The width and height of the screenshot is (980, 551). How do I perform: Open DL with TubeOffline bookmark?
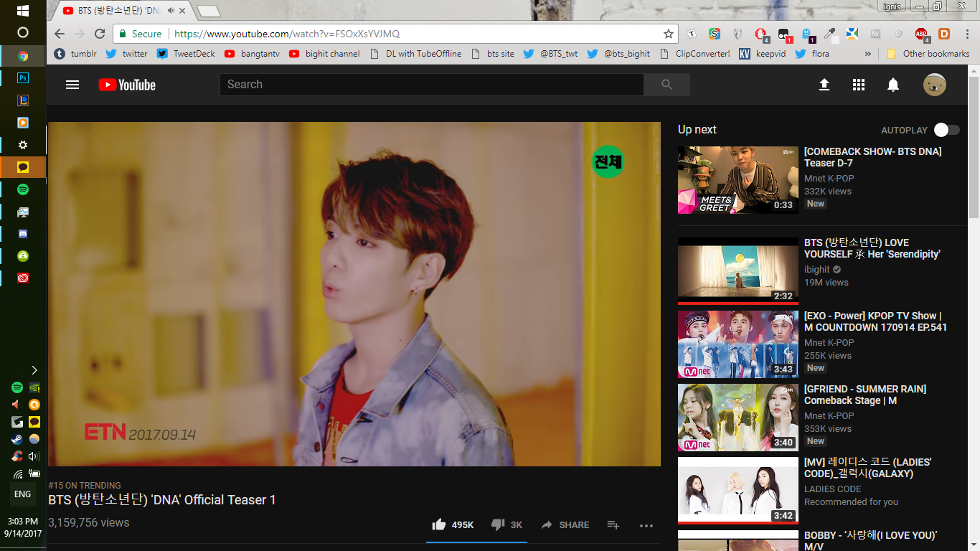pyautogui.click(x=416, y=54)
